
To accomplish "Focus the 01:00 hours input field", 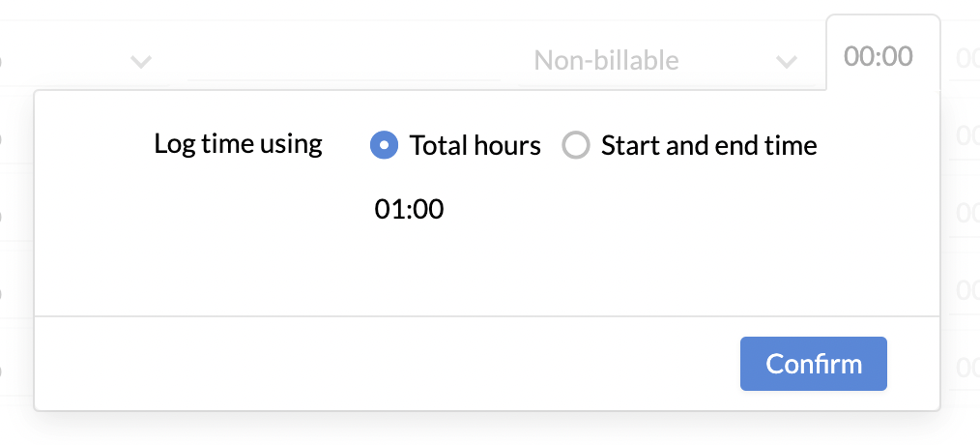I will click(410, 209).
